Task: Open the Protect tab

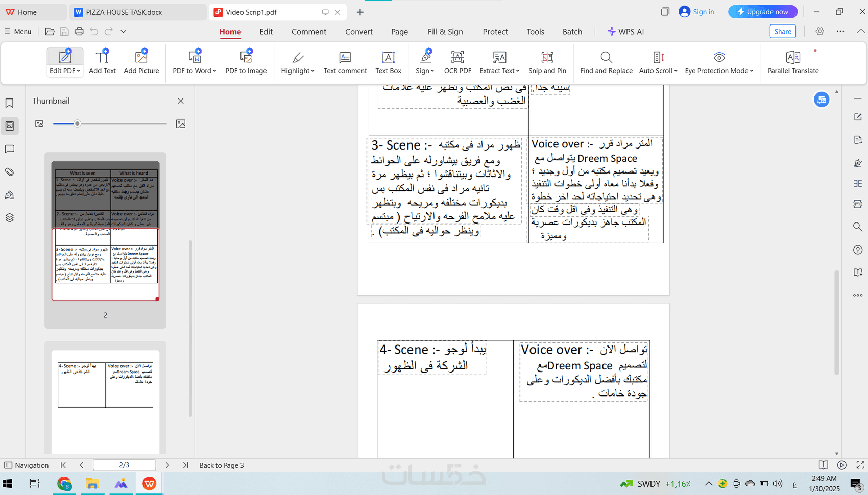Action: point(495,32)
